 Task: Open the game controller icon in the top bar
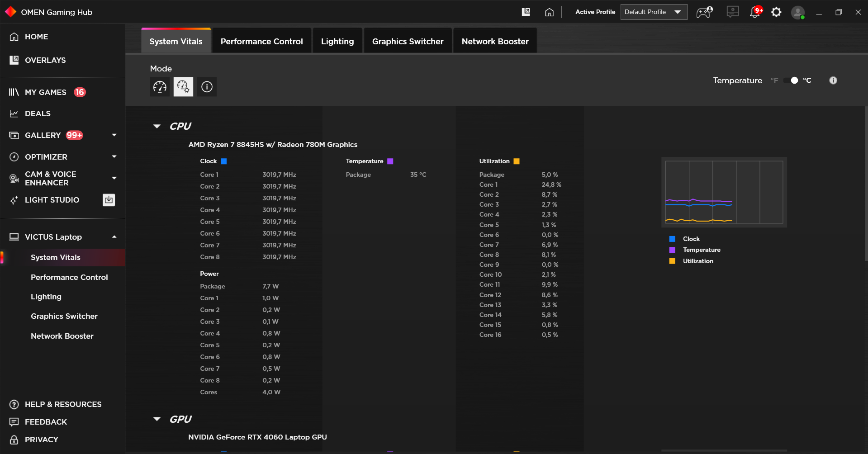tap(704, 12)
